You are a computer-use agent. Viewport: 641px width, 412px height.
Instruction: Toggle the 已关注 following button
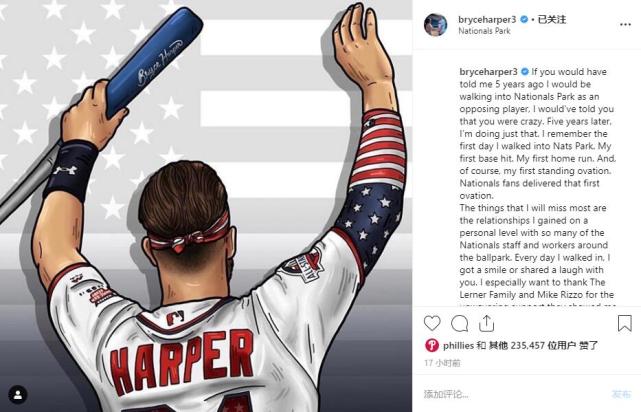pos(551,19)
